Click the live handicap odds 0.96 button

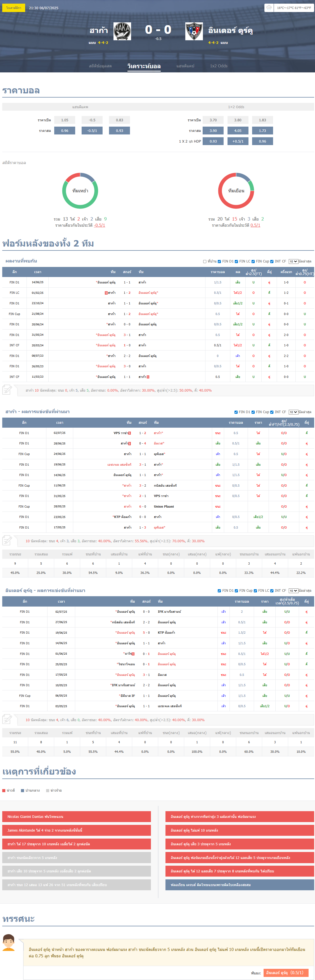click(65, 131)
